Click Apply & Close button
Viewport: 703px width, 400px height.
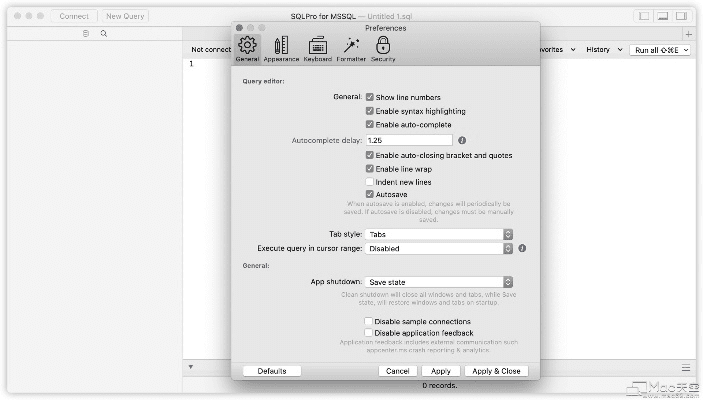pos(496,371)
